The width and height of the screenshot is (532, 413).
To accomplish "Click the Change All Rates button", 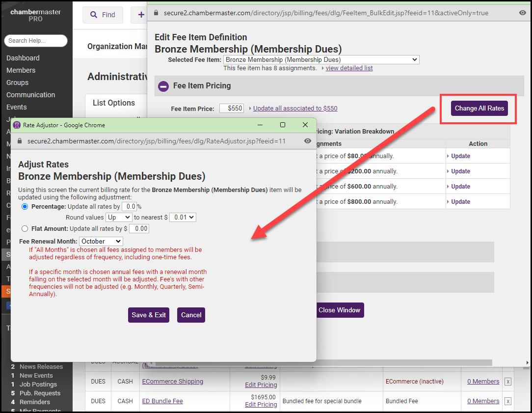I will [479, 108].
